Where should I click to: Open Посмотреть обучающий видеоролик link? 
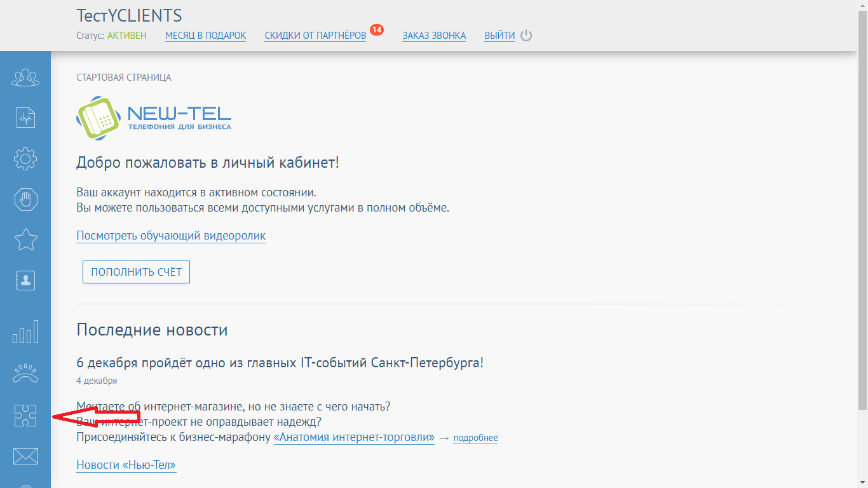[171, 236]
